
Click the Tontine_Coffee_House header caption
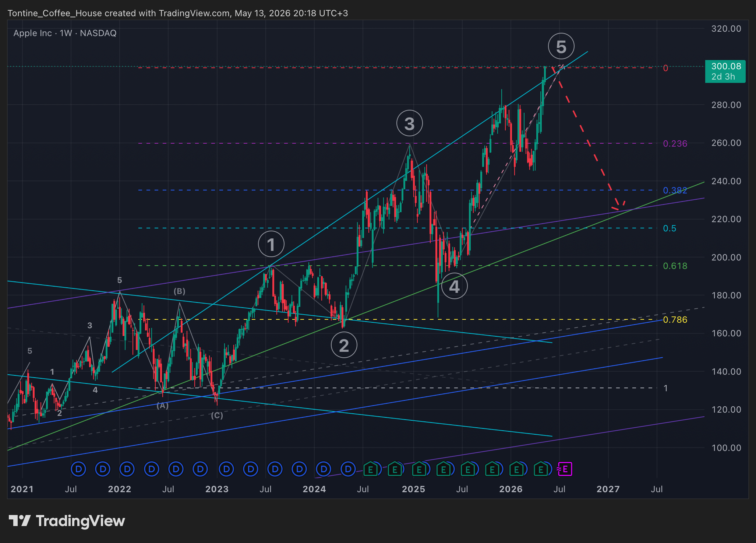pos(178,13)
